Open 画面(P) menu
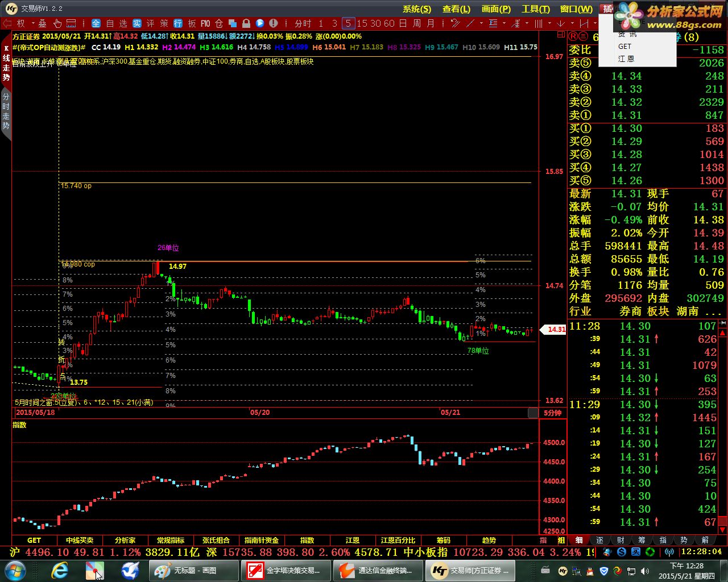 (496, 9)
